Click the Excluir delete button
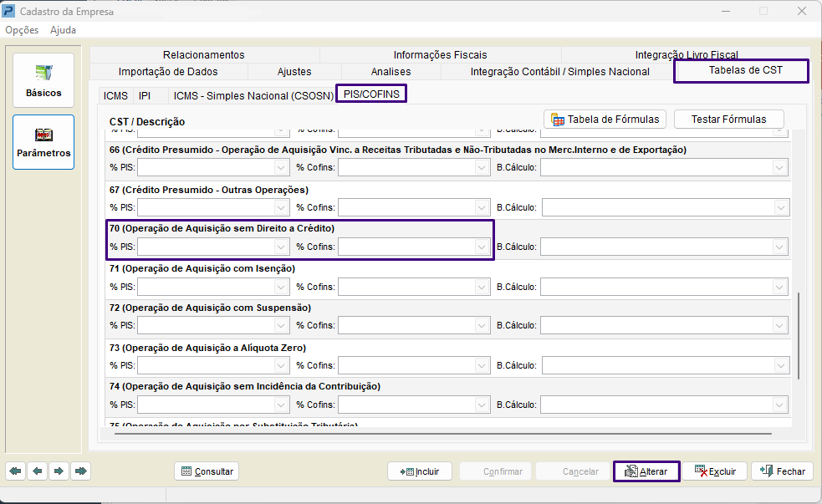822x504 pixels. 715,471
